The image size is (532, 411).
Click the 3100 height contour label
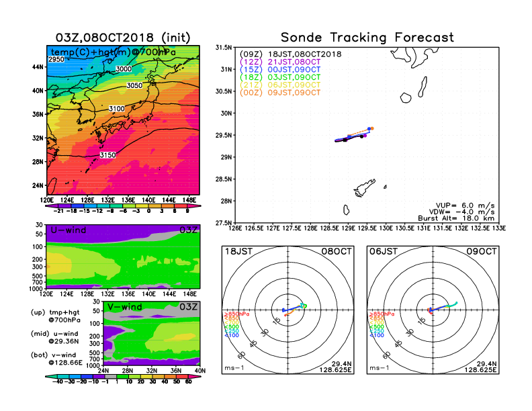coord(117,109)
